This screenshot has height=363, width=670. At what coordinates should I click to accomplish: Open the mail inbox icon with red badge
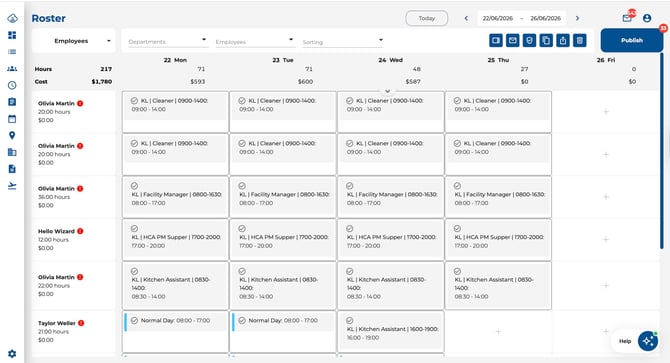point(627,18)
